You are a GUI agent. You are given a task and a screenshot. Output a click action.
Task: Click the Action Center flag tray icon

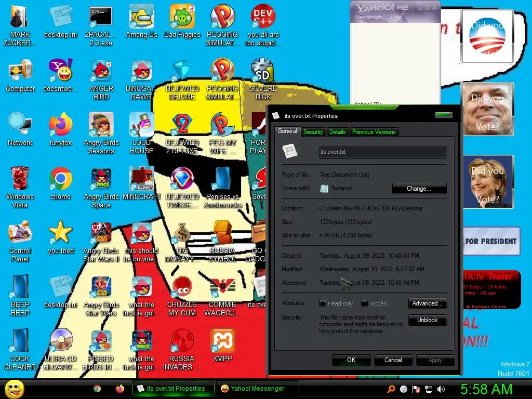[416, 389]
